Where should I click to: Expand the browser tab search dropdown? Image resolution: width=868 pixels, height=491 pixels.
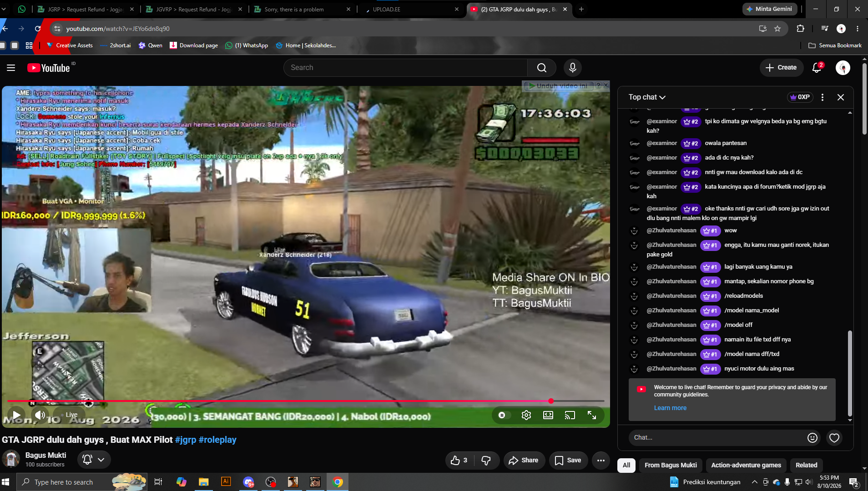(x=4, y=9)
